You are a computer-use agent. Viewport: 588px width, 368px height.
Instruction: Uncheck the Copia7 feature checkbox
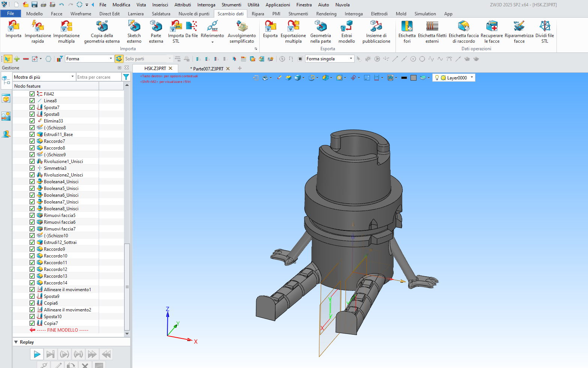(32, 323)
